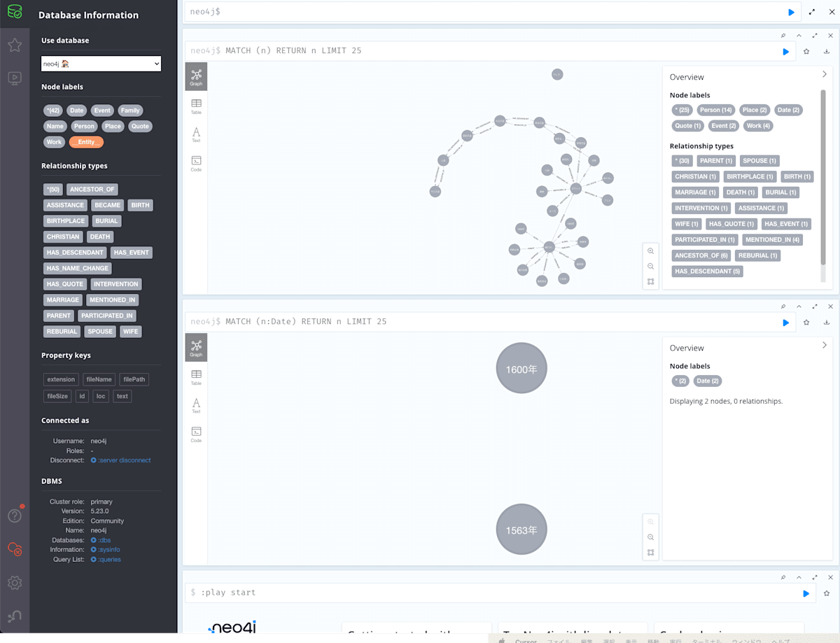Collapse the Date Overview panel chevron
Viewport: 840px width, 643px height.
click(824, 345)
